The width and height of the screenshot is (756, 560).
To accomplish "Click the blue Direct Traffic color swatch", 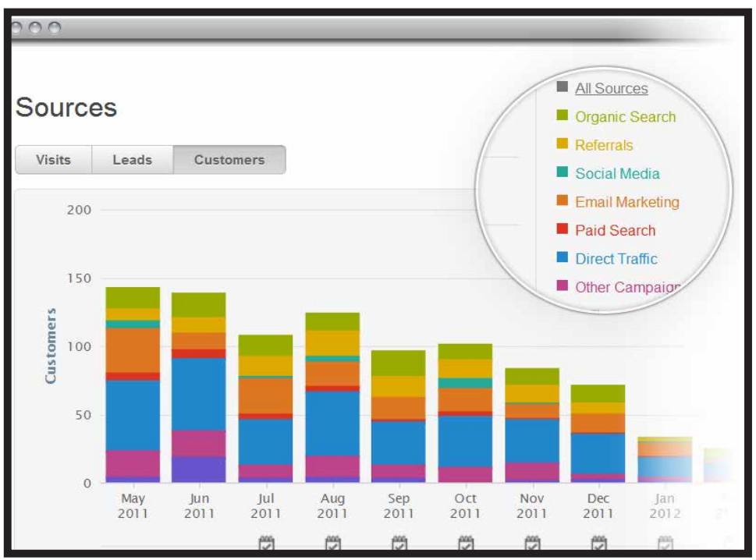I will tap(563, 257).
